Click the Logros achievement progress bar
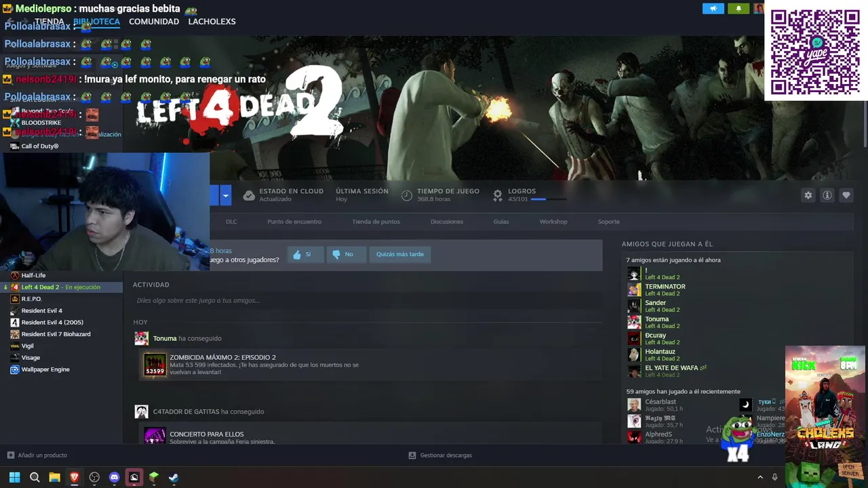This screenshot has width=868, height=488. point(548,199)
